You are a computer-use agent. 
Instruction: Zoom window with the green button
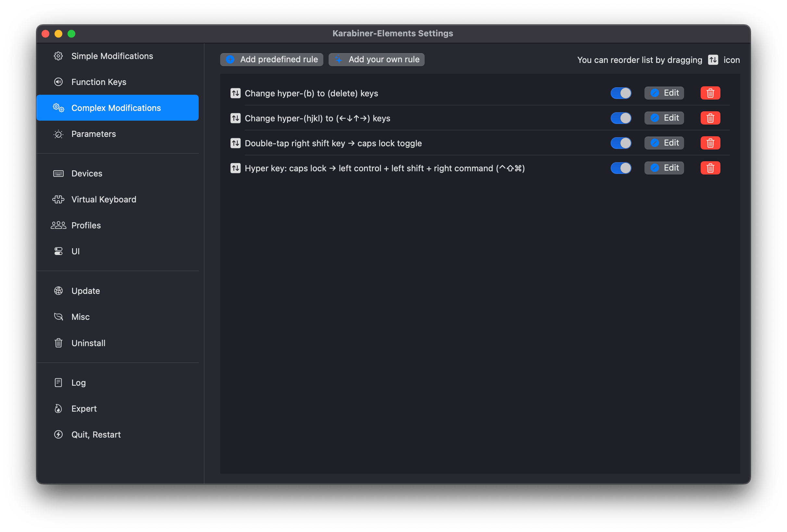71,33
